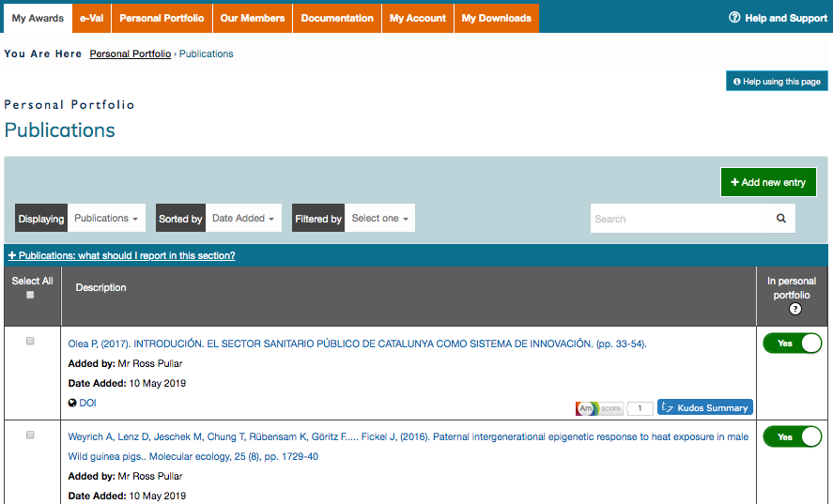Click the DOI globe icon

[x=72, y=404]
